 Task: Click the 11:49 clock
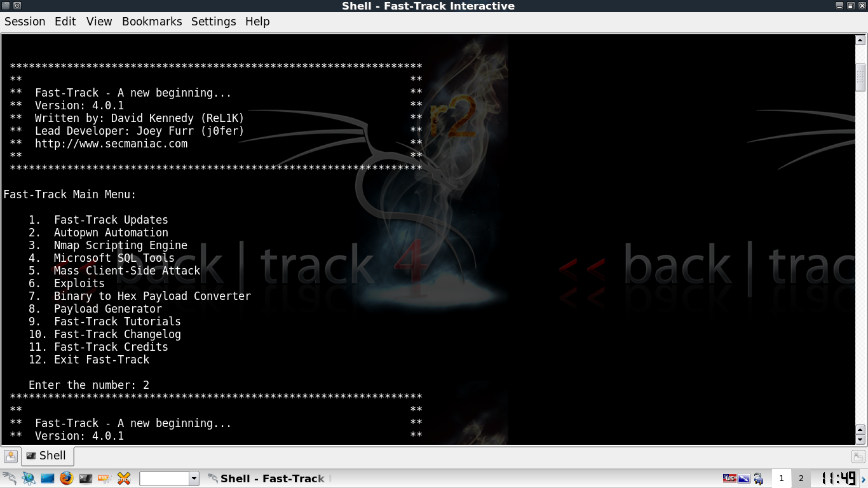click(837, 478)
